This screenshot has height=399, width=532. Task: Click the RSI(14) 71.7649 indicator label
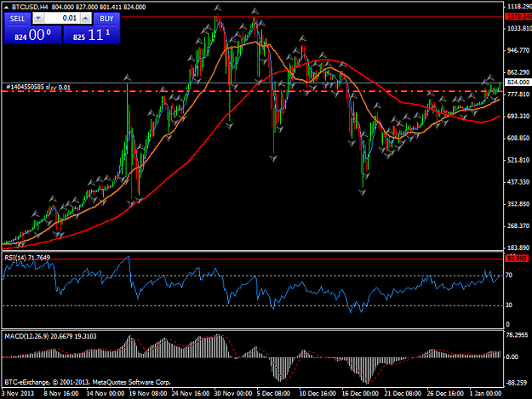coord(27,258)
